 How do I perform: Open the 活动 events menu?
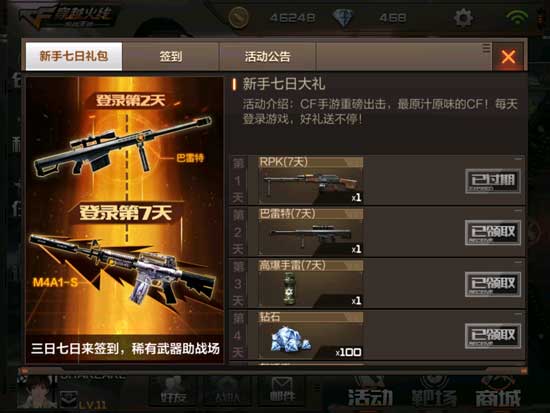370,397
